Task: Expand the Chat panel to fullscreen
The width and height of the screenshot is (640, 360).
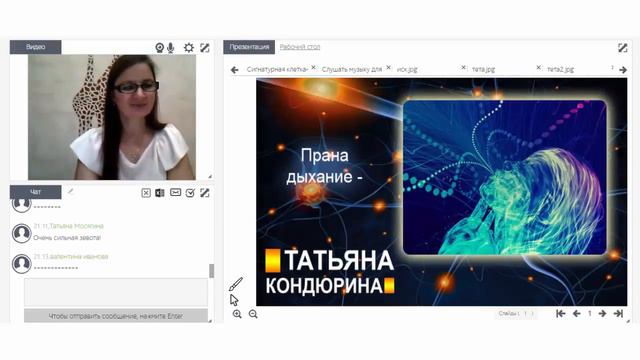Action: click(205, 193)
